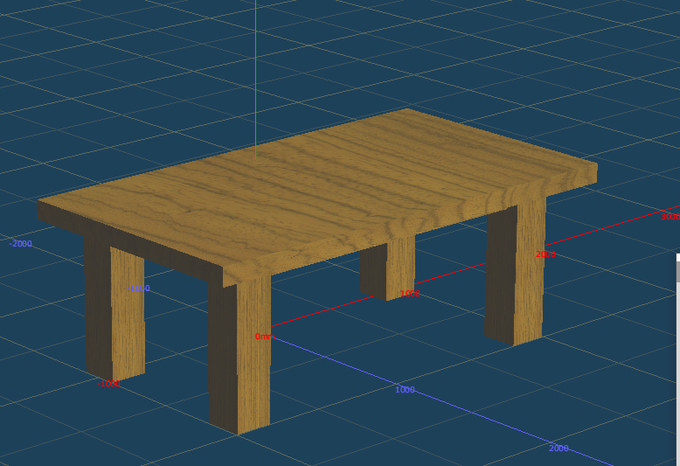Choose the table leg next to the red 1000 label
The width and height of the screenshot is (680, 466).
click(387, 269)
